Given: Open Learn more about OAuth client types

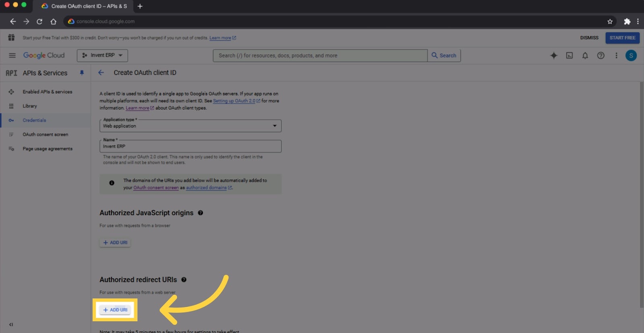Looking at the screenshot, I should (x=140, y=108).
